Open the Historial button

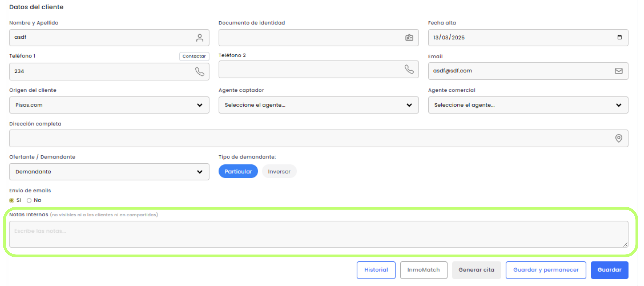[376, 270]
